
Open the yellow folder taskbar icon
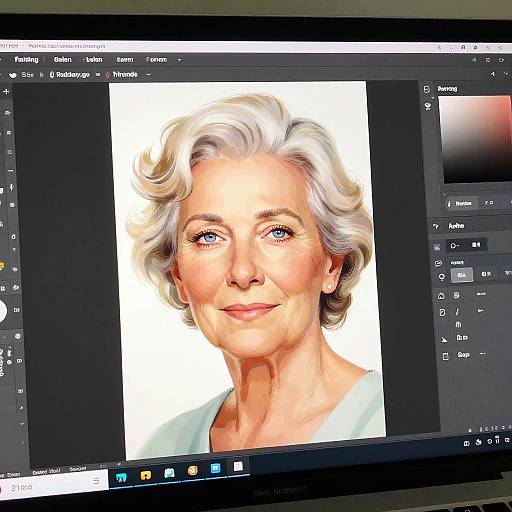146,475
